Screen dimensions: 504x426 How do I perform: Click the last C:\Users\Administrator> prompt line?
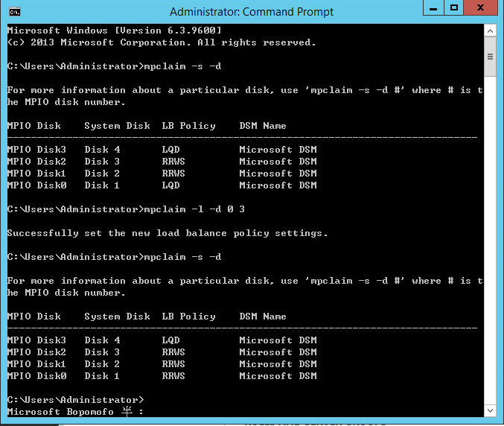(x=75, y=400)
